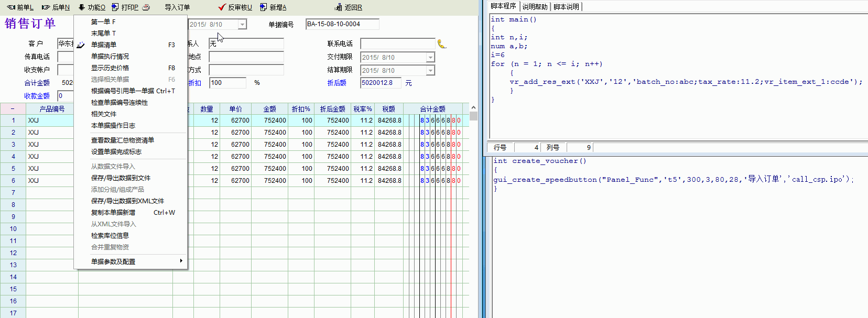868x318 pixels.
Task: Open the 结算期限 date dropdown
Action: (430, 71)
